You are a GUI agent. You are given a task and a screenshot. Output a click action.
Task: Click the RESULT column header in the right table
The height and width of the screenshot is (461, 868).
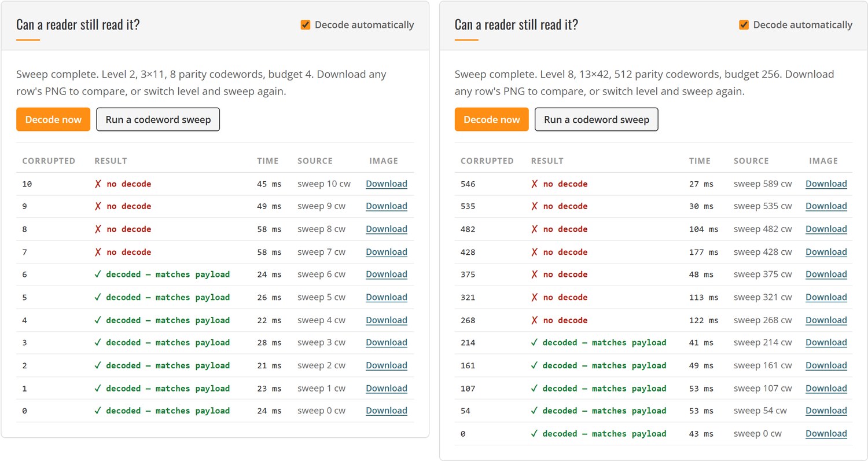click(547, 161)
